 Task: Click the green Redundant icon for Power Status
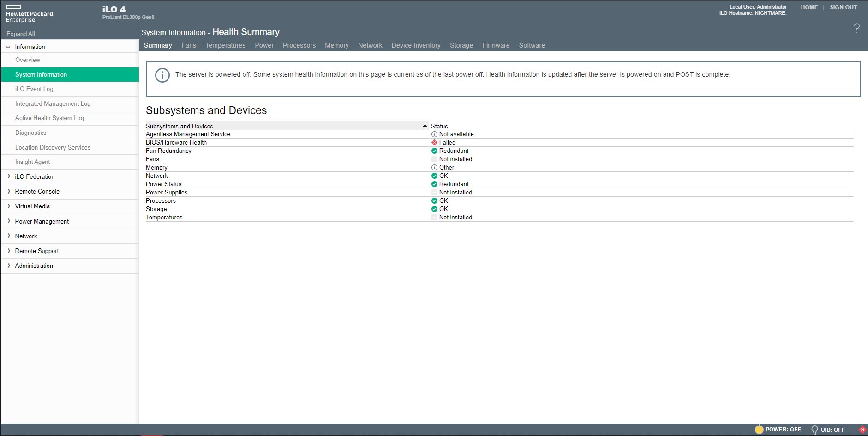click(x=434, y=184)
